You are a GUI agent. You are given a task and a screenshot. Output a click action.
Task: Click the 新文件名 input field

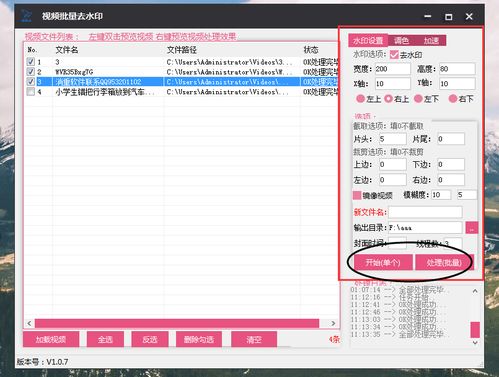(425, 212)
